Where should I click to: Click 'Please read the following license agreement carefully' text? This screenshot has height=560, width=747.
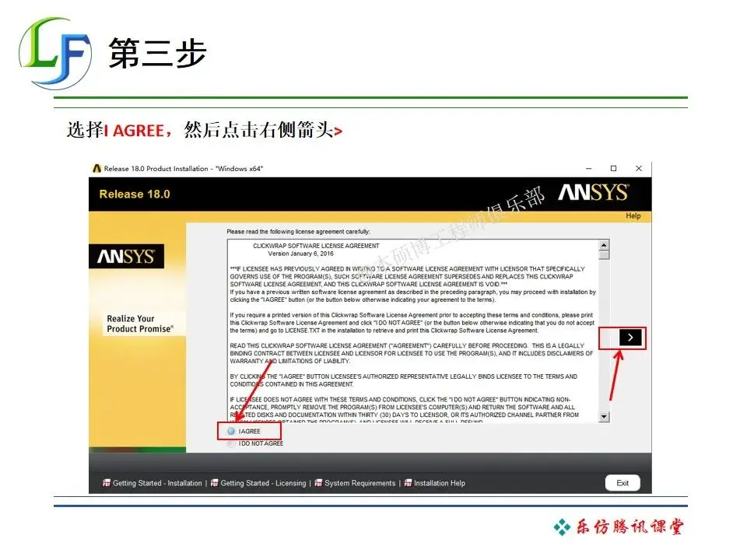coord(298,232)
